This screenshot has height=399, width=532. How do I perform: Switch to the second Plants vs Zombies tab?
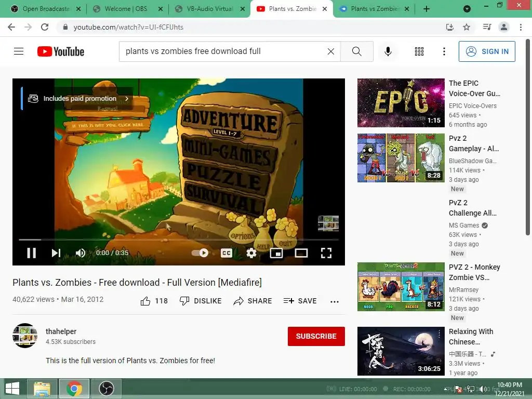(x=375, y=9)
